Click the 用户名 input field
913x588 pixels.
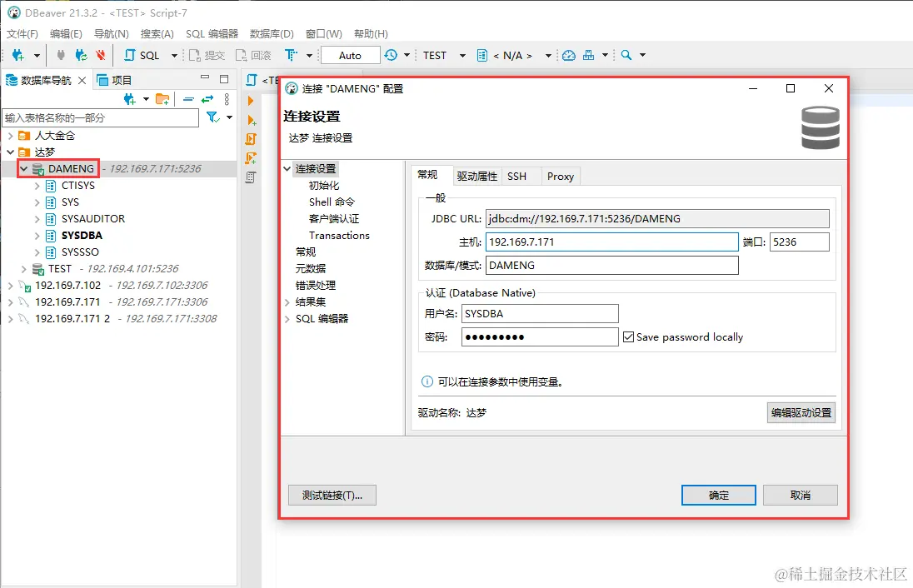click(x=540, y=314)
